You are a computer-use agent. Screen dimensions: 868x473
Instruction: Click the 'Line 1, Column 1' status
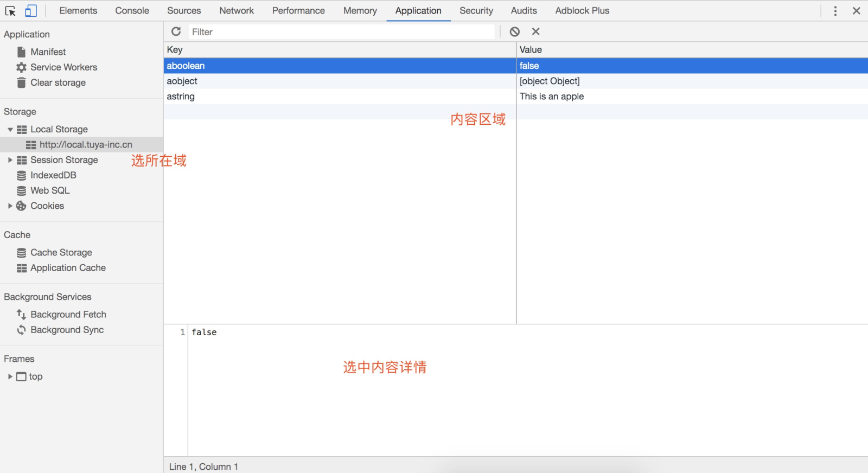pyautogui.click(x=203, y=467)
